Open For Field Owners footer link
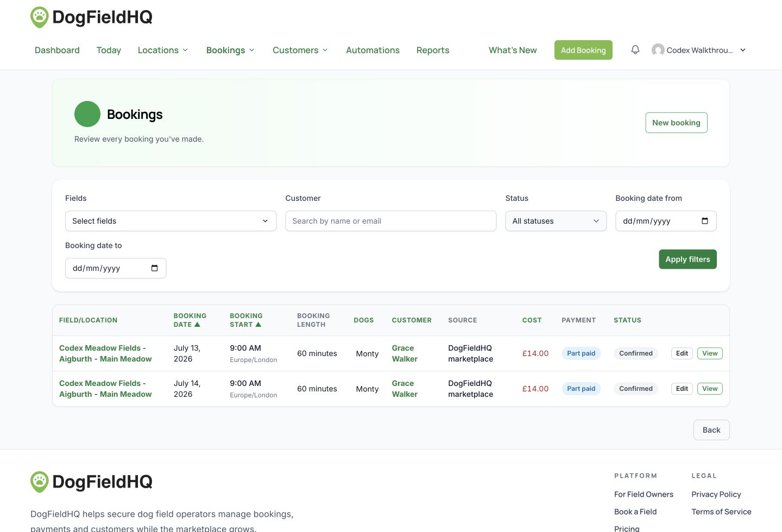782x532 pixels. (x=644, y=494)
